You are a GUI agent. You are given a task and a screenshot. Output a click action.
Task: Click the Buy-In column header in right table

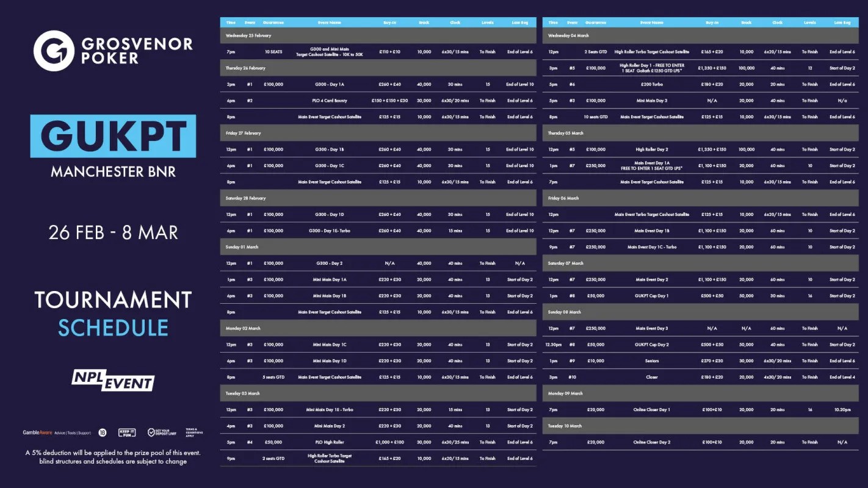click(712, 23)
